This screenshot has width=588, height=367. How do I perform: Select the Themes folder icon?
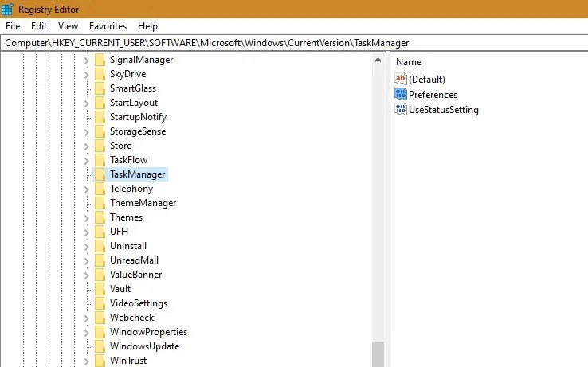tap(100, 217)
